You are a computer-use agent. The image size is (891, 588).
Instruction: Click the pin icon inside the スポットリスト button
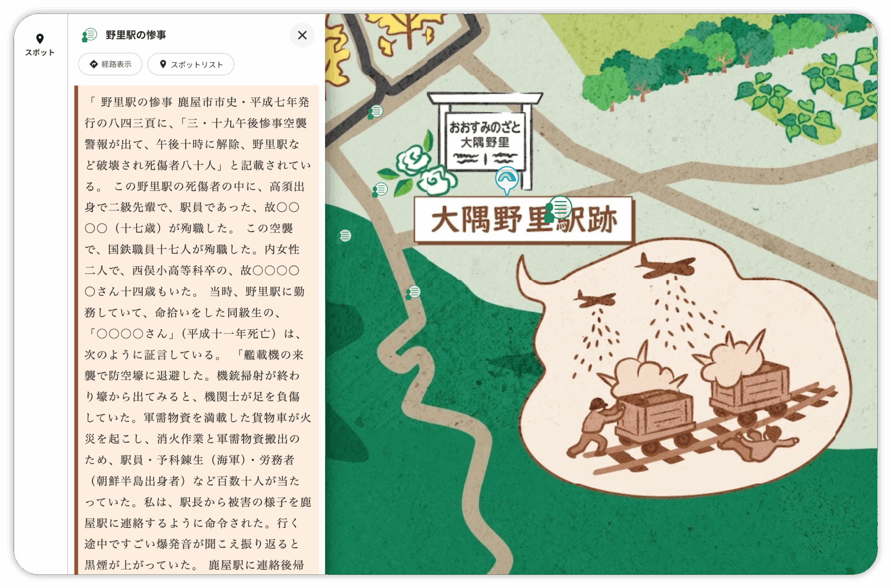coord(164,64)
